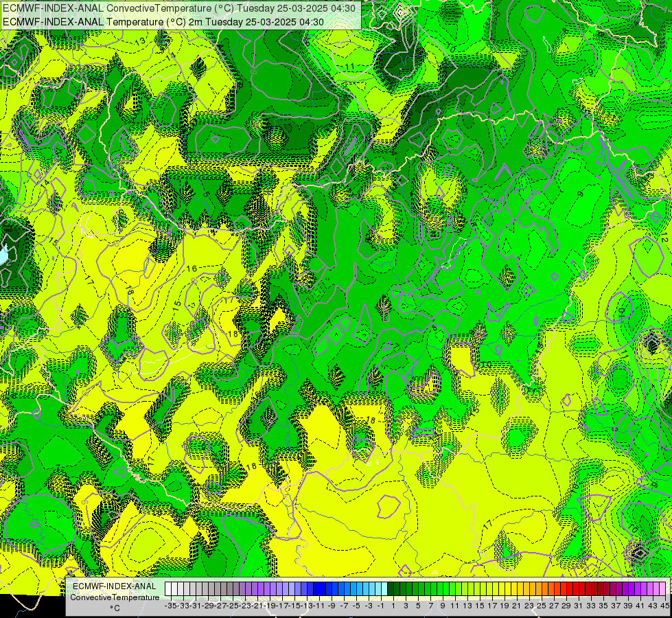Pick the red legend swatch above 31
This screenshot has width=672, height=618.
click(x=576, y=589)
